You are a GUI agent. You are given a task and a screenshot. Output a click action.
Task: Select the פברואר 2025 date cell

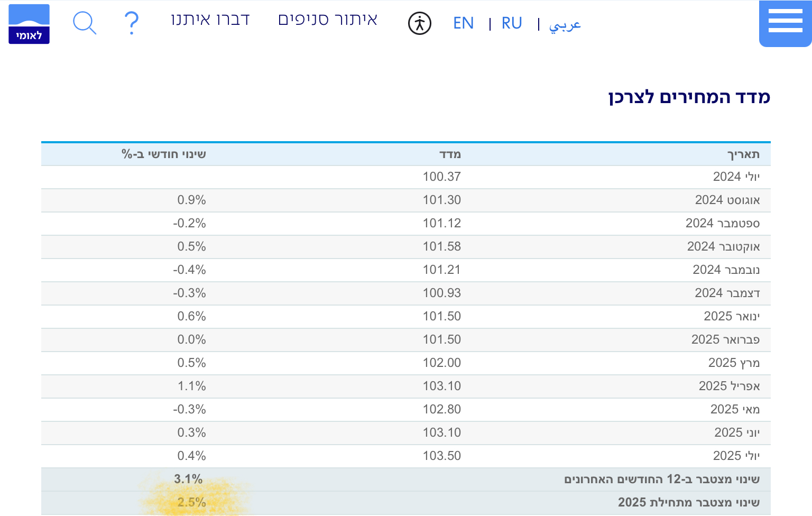coord(726,339)
